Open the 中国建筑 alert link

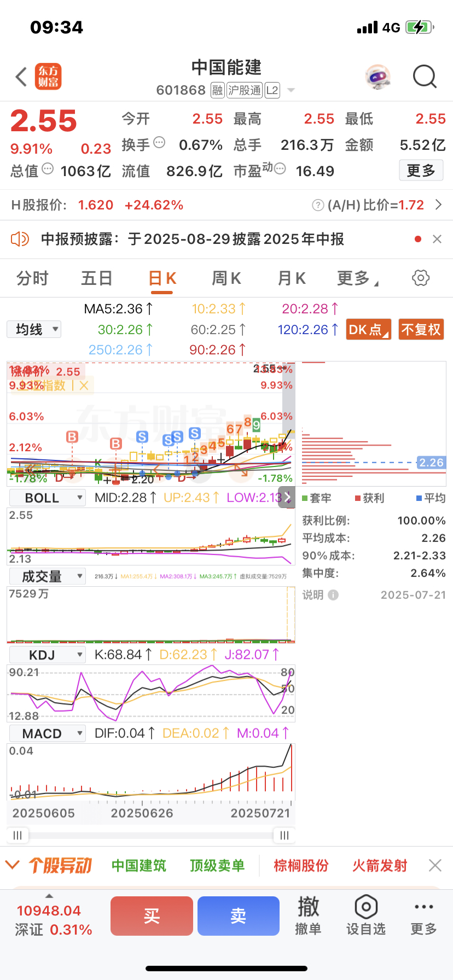coord(139,866)
